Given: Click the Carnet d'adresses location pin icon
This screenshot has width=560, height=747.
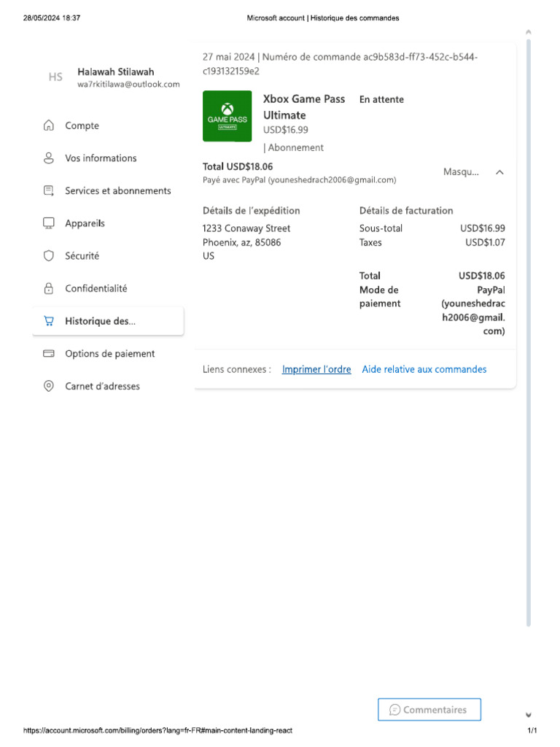Looking at the screenshot, I should (x=49, y=386).
